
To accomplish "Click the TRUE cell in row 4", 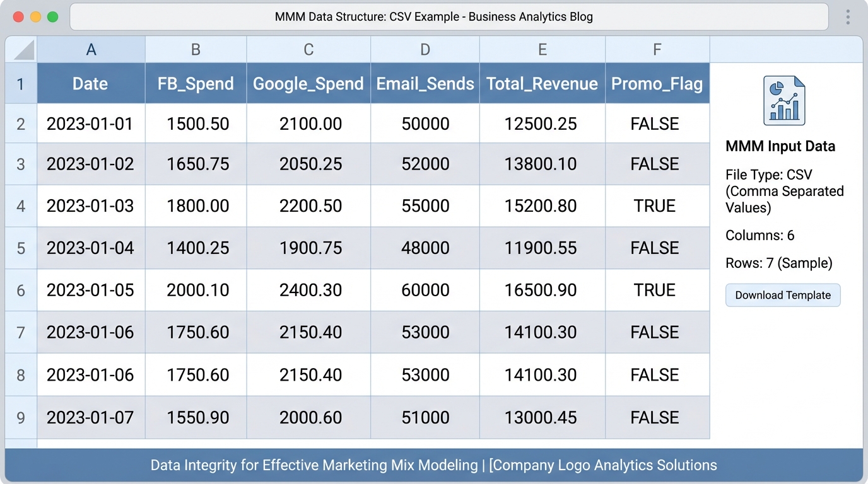I will coord(655,206).
